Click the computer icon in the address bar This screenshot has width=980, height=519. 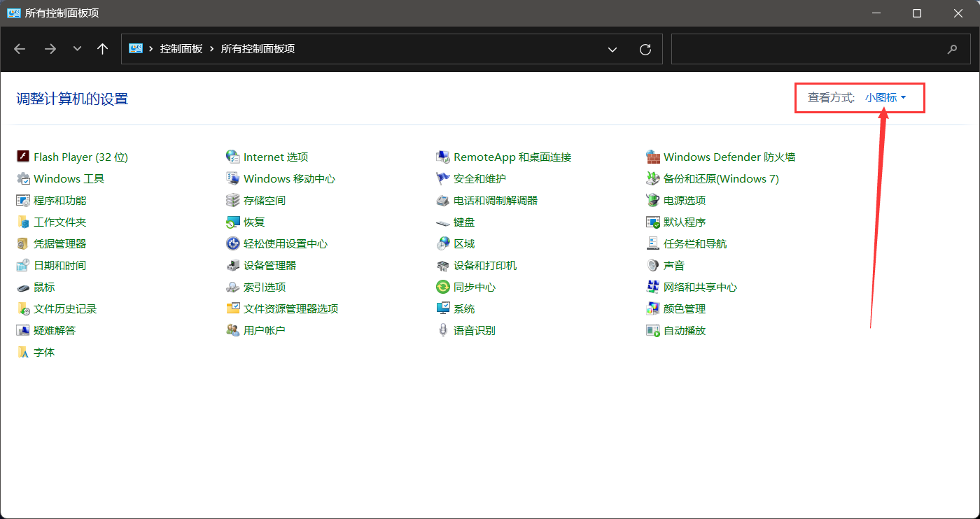click(x=136, y=49)
